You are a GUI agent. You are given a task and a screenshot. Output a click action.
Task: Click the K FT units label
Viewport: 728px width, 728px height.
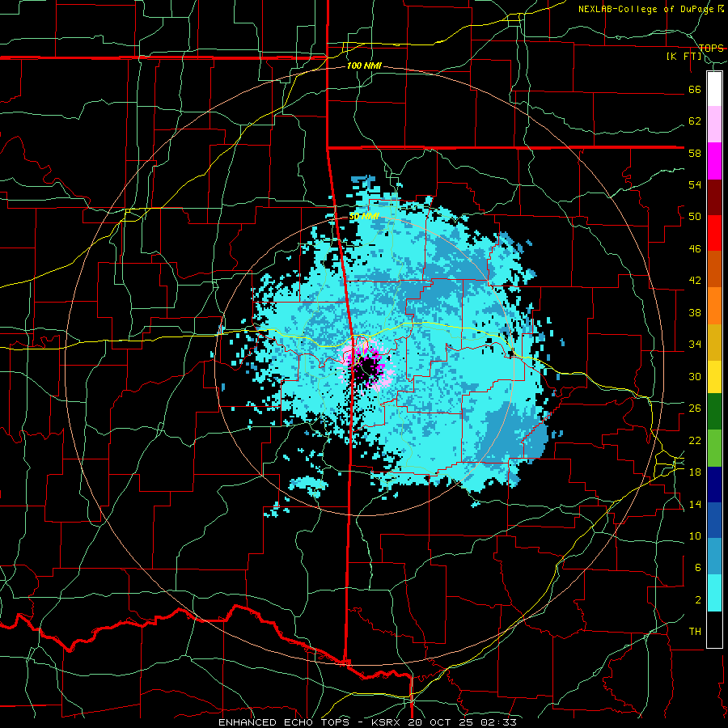click(684, 56)
